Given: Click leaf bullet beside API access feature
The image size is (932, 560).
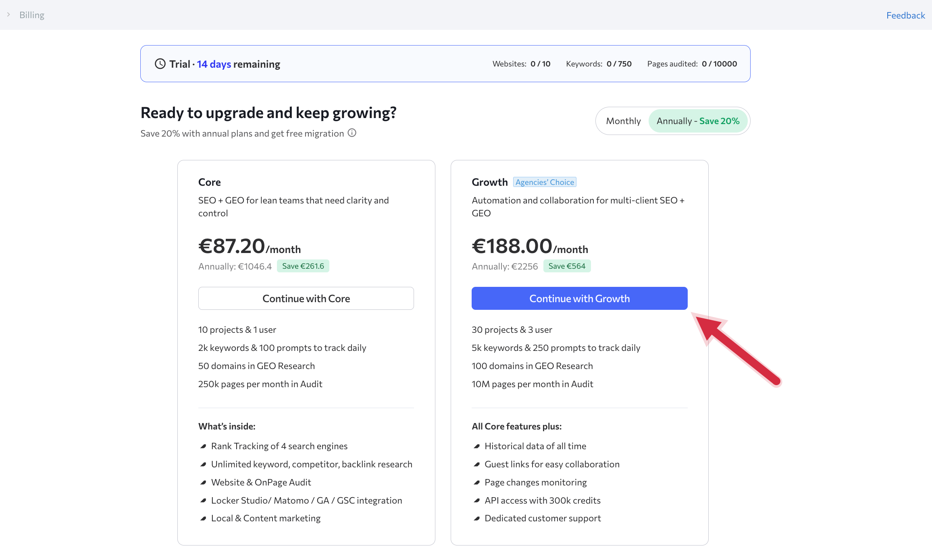Looking at the screenshot, I should pos(476,501).
